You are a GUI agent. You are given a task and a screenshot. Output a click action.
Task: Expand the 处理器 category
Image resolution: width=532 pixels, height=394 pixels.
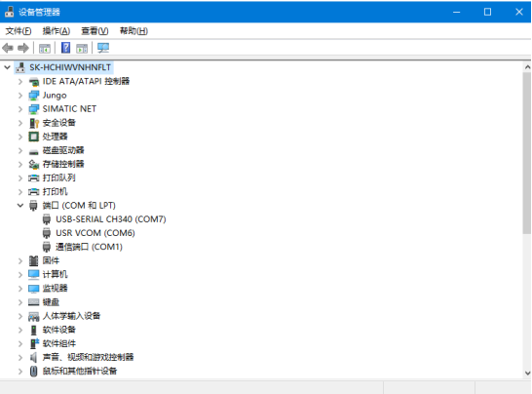click(20, 137)
